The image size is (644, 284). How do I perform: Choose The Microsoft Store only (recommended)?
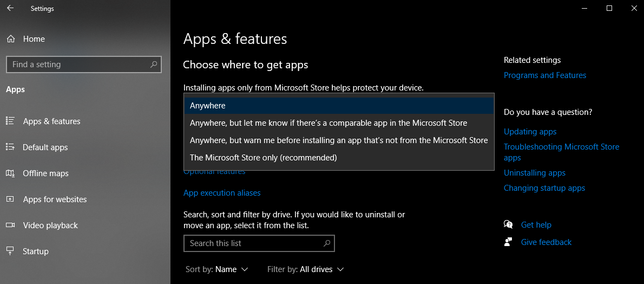263,158
